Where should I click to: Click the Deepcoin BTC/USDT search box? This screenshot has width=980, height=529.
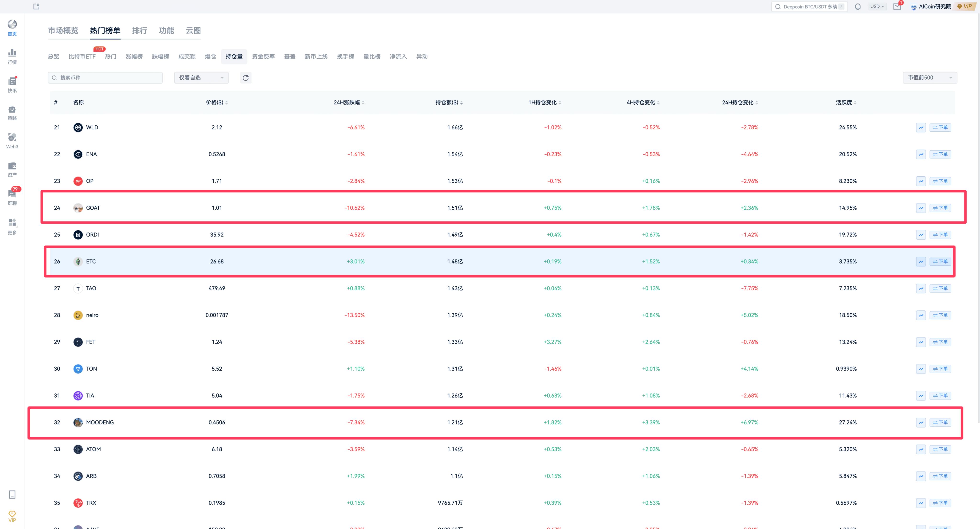(x=809, y=6)
